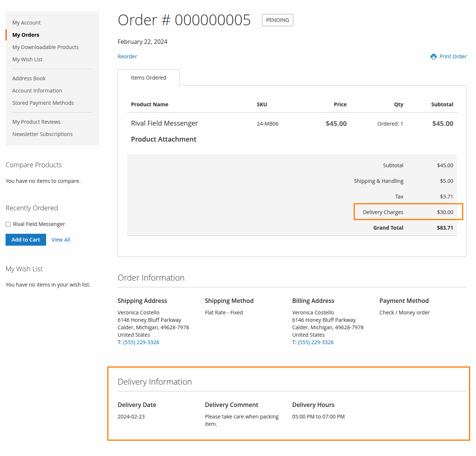Click the delivery comment text
The height and width of the screenshot is (456, 476).
click(242, 420)
